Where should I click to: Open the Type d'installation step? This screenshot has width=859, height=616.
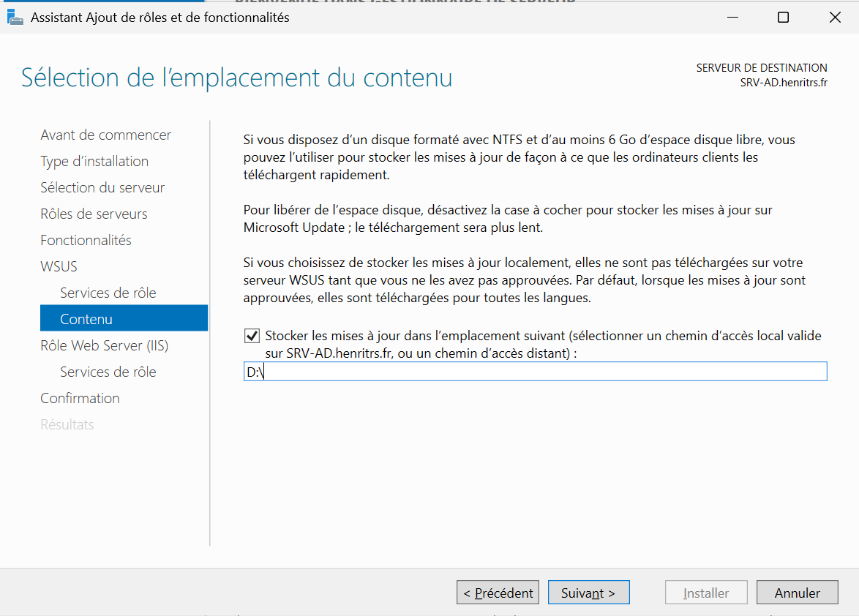coord(94,161)
